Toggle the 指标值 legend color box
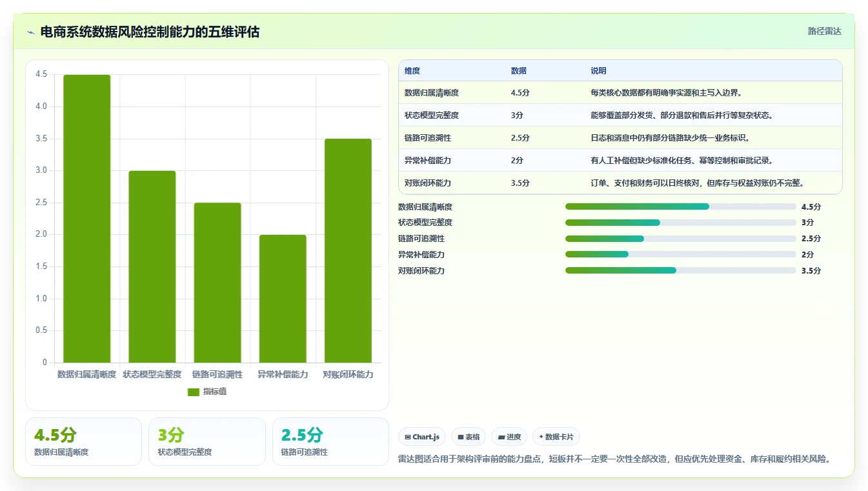This screenshot has width=868, height=491. [194, 392]
